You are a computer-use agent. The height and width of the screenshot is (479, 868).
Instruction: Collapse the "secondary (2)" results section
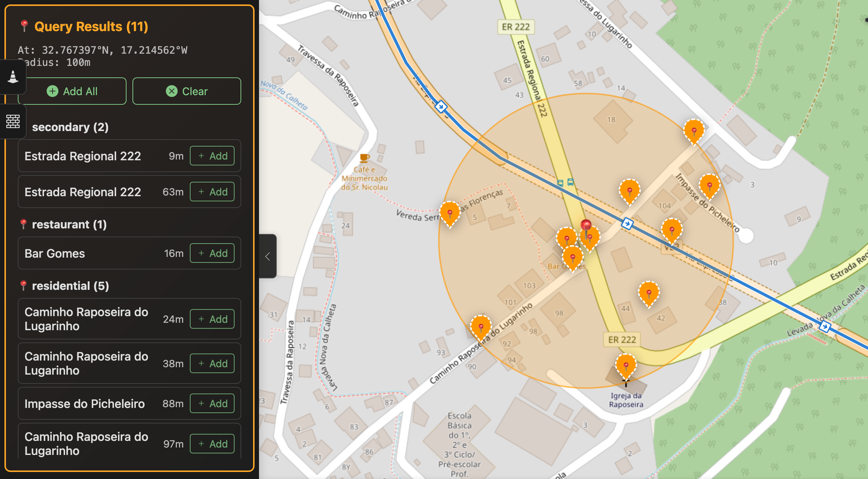pos(70,127)
